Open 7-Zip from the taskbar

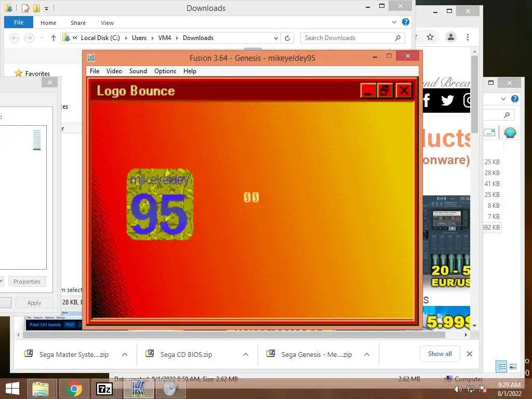tap(104, 389)
